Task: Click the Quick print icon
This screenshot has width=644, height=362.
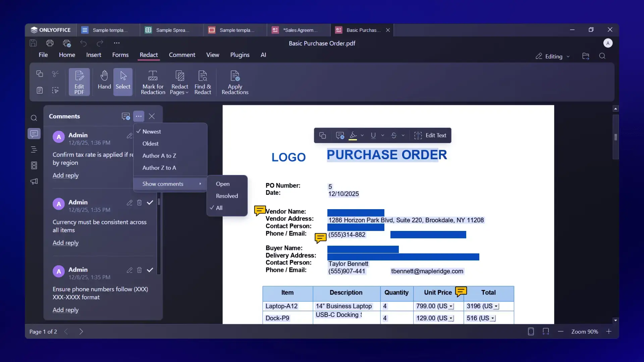Action: tap(67, 43)
